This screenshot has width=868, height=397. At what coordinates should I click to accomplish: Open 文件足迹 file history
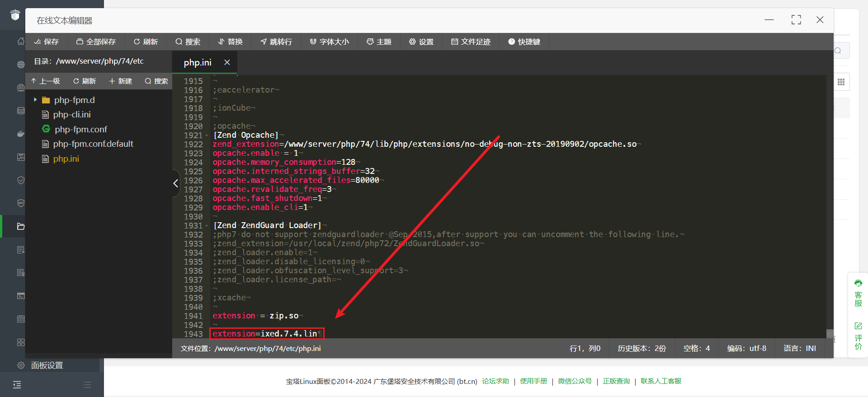pyautogui.click(x=471, y=42)
